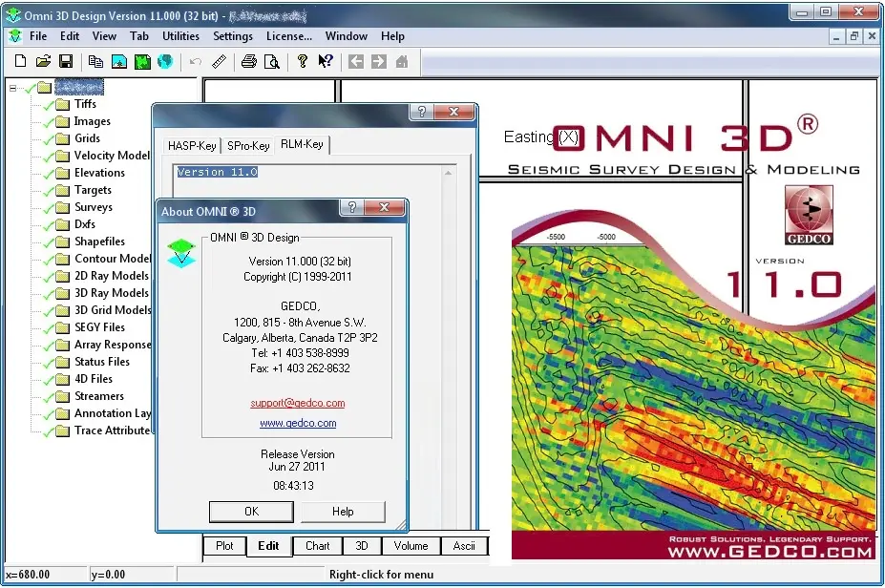
Task: Open the License... menu
Action: pyautogui.click(x=289, y=36)
